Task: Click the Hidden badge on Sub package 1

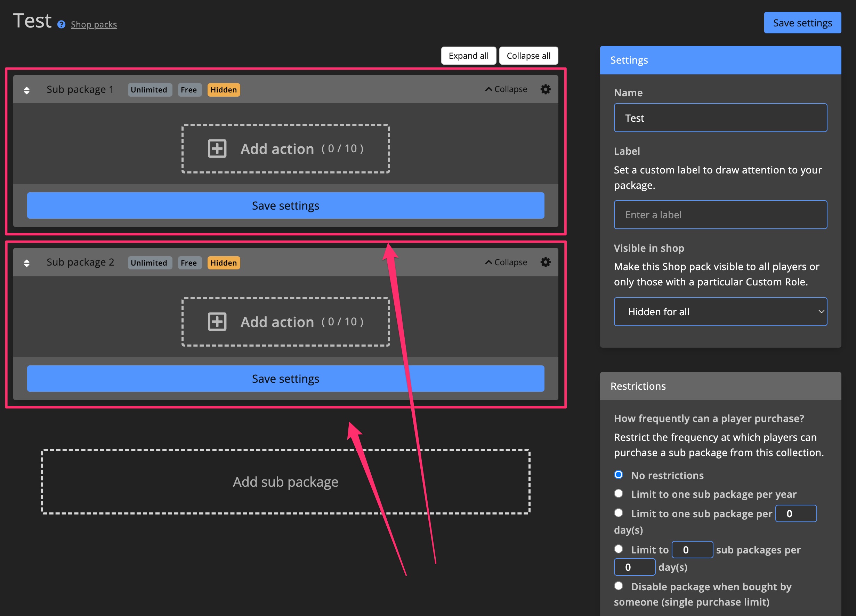Action: 224,90
